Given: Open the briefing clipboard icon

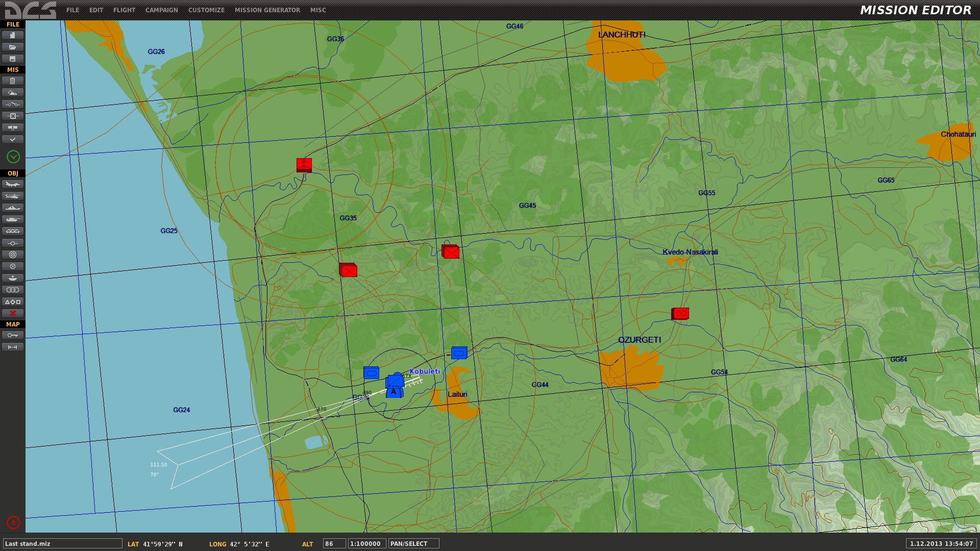Looking at the screenshot, I should click(x=13, y=81).
